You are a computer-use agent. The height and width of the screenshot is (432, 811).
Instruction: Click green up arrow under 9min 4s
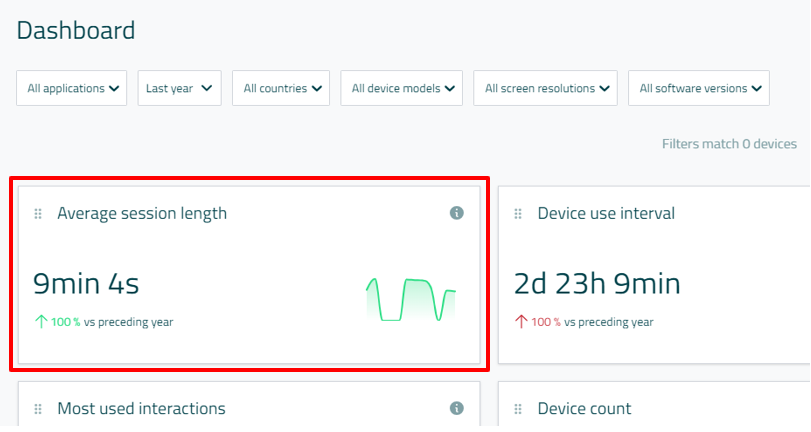tap(41, 322)
